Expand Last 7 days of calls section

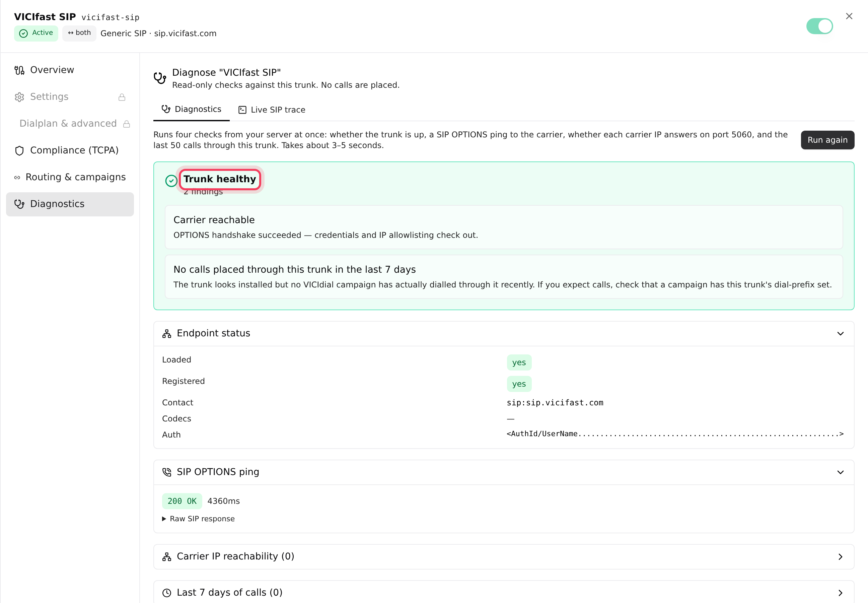coord(504,592)
